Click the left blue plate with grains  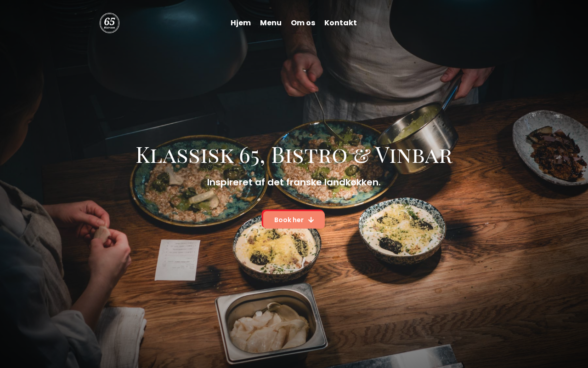(x=199, y=181)
